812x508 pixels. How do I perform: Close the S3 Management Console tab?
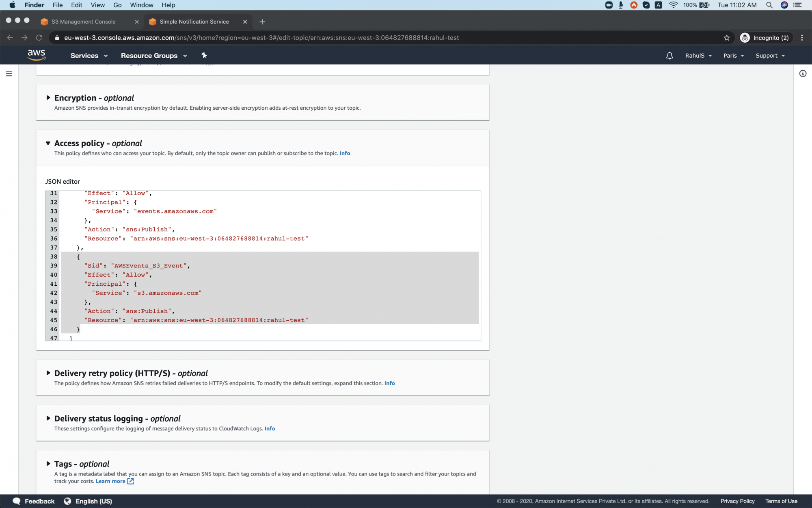tap(137, 22)
